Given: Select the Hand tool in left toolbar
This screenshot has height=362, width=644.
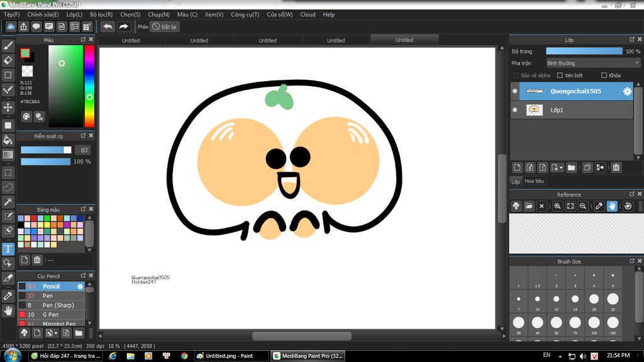Looking at the screenshot, I should pos(8,310).
